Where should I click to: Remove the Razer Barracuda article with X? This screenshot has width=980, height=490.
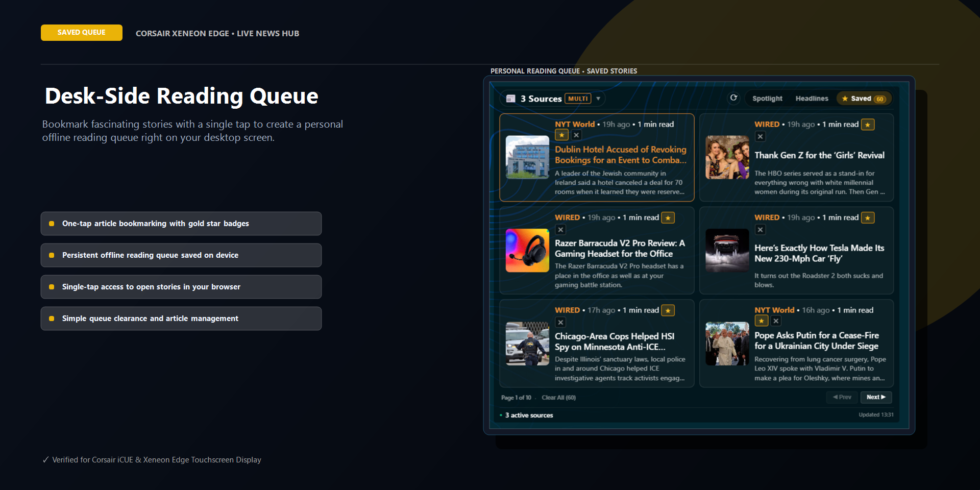[560, 230]
